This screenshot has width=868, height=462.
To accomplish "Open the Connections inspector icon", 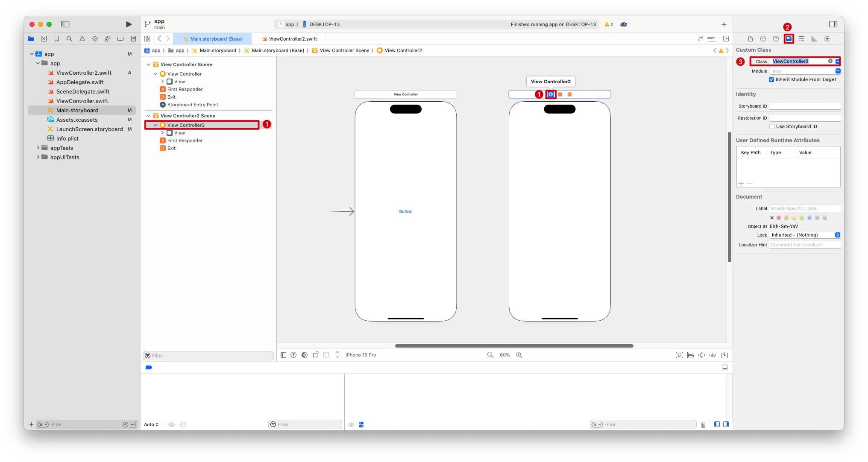I will (x=827, y=39).
